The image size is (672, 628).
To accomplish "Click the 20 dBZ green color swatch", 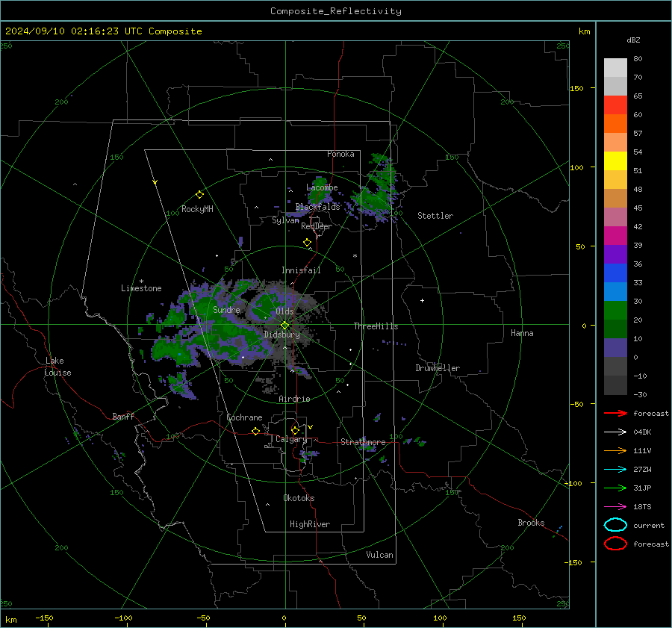I will tap(615, 311).
